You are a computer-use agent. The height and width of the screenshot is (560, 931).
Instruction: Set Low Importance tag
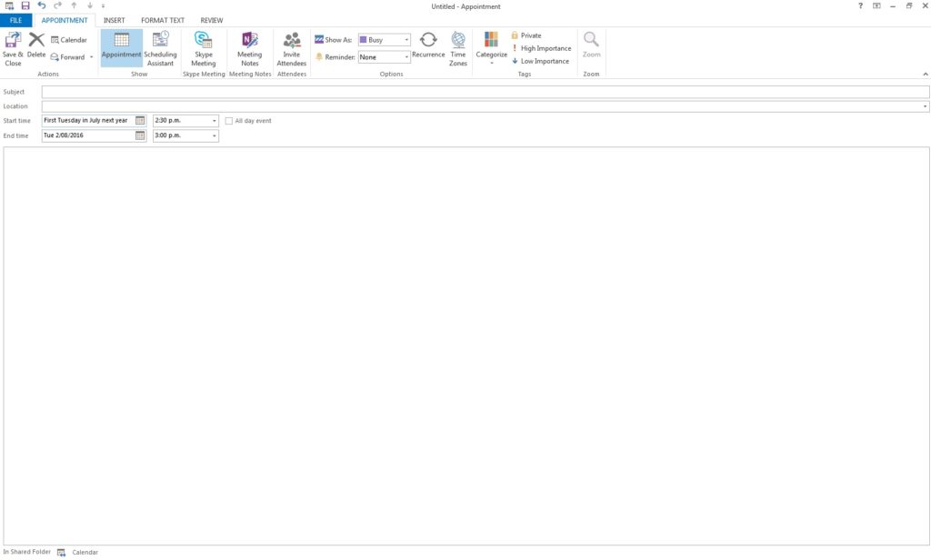pyautogui.click(x=540, y=61)
